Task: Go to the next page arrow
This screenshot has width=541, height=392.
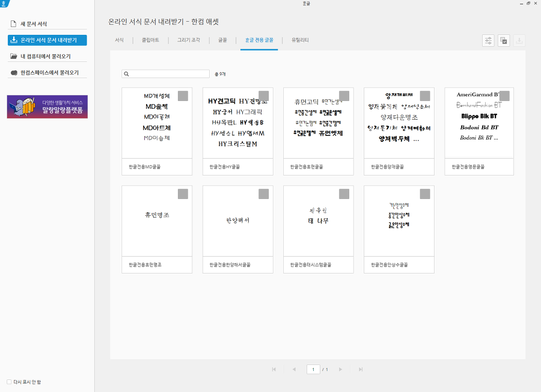Action: (341, 369)
